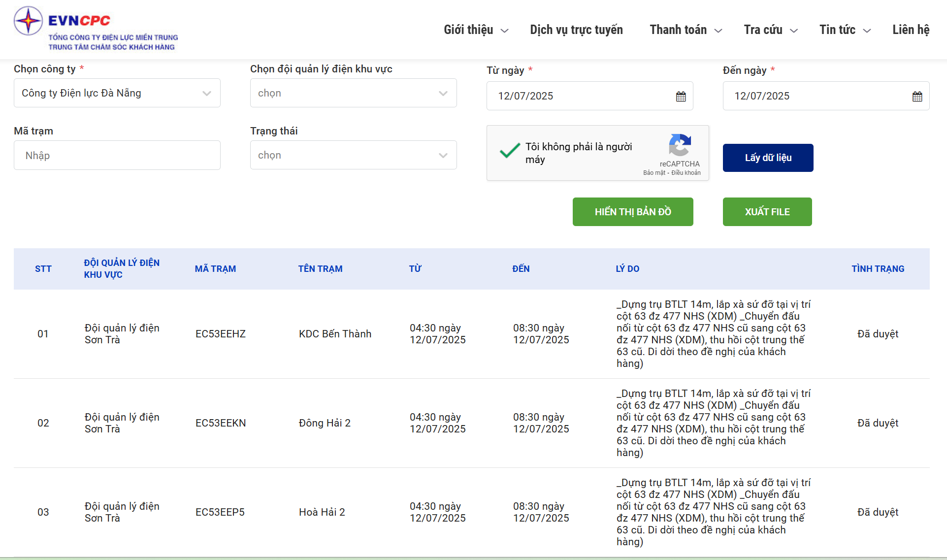
Task: Open the Từ ngày calendar picker icon
Action: click(x=681, y=97)
